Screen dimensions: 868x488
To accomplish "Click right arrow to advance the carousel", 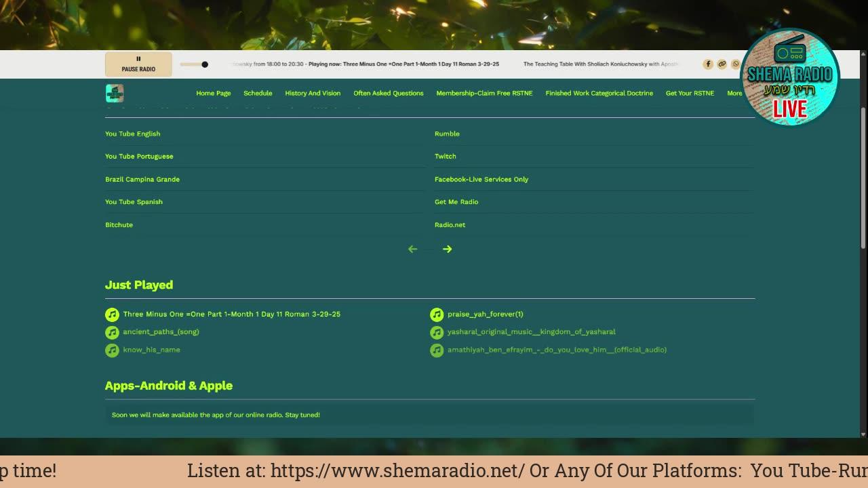I will [x=447, y=249].
